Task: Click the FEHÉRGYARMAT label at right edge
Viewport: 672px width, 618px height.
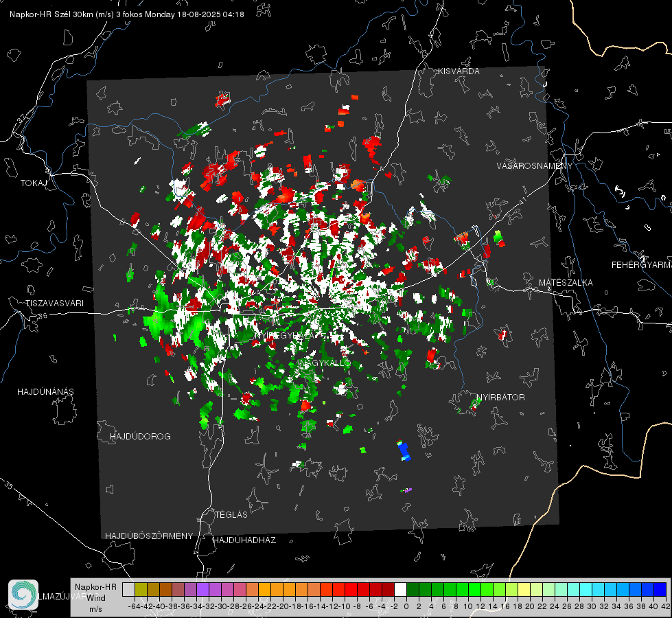Action: point(641,265)
